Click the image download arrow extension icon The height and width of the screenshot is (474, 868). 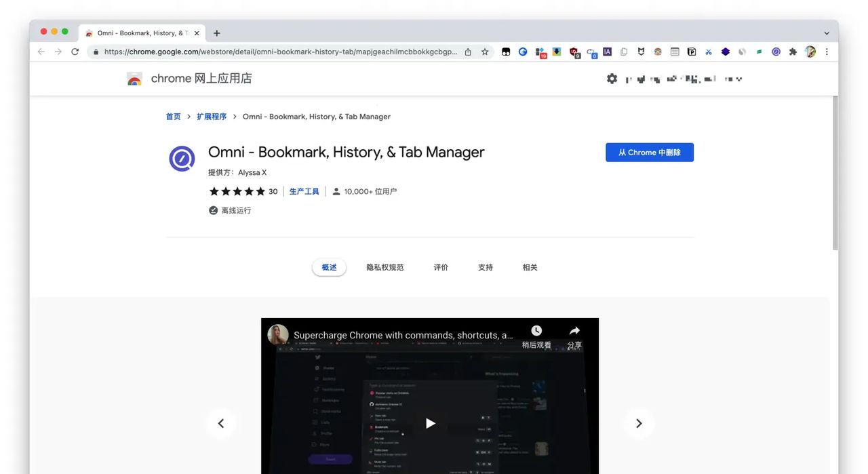557,52
